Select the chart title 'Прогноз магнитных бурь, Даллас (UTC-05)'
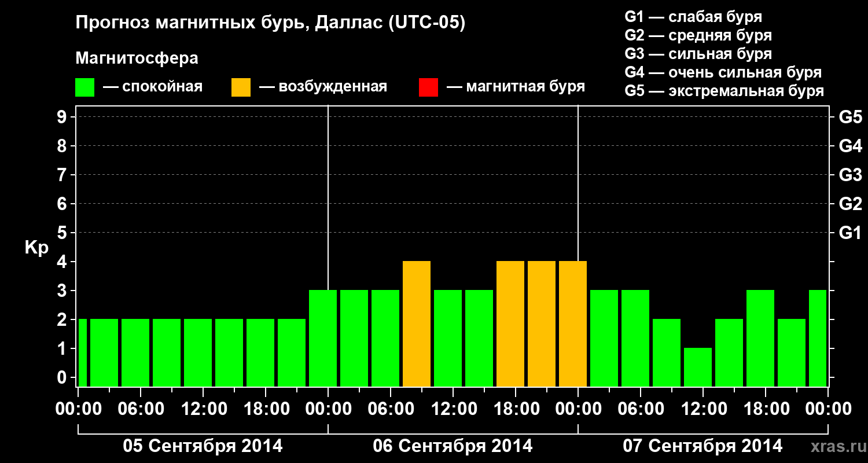 point(270,24)
